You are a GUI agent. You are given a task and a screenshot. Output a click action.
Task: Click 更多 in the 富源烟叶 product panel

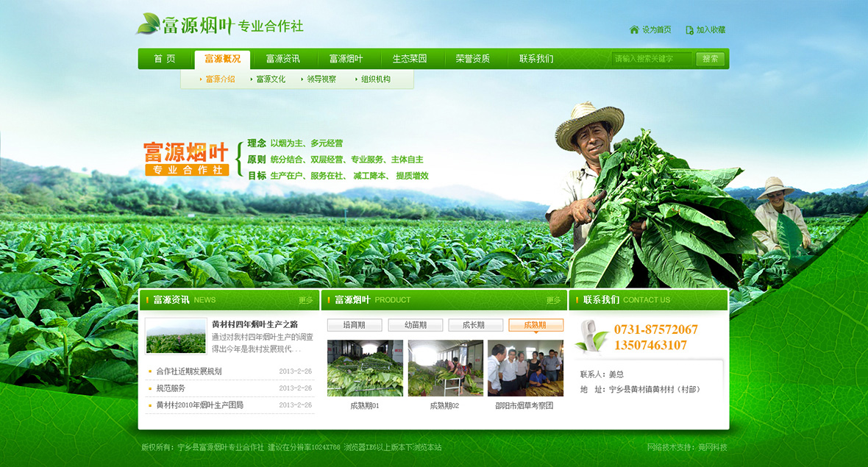[x=554, y=300]
